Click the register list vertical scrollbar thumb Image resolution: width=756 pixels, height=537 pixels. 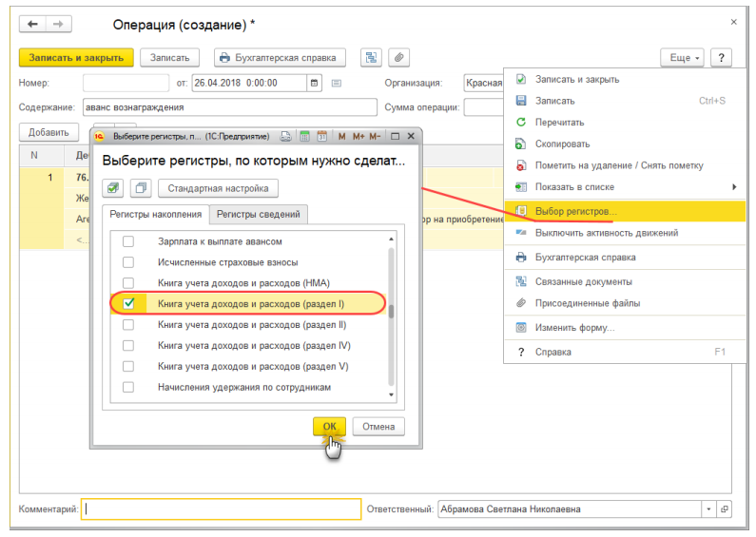point(391,312)
